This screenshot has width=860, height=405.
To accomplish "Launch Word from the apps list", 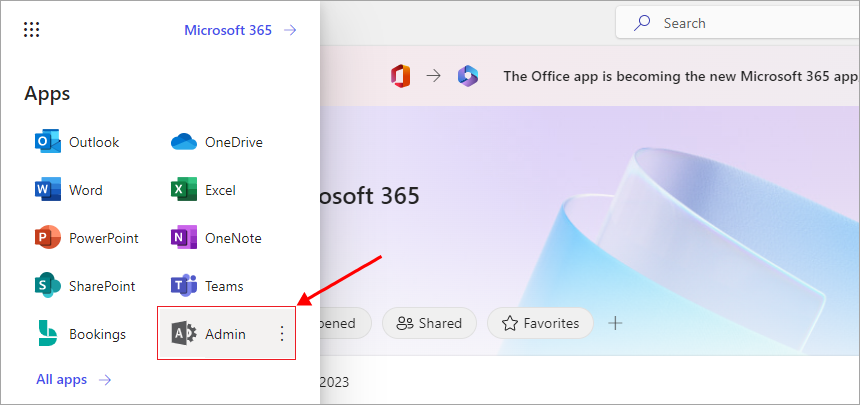I will pyautogui.click(x=48, y=190).
